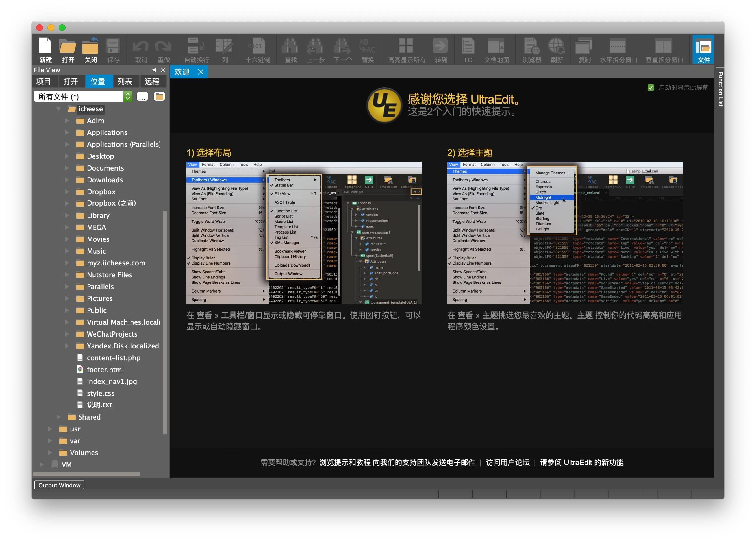Click the 浏览器 browser preview icon

point(531,46)
